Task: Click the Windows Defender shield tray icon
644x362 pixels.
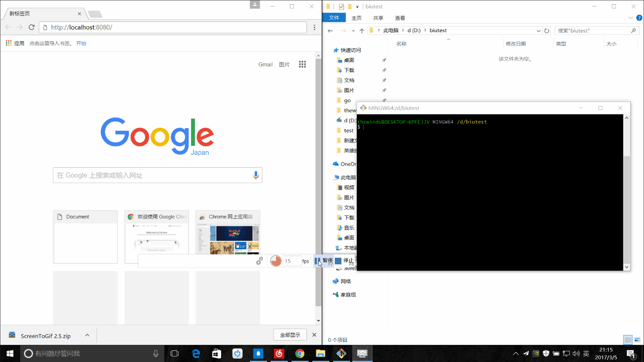Action: pos(546,353)
